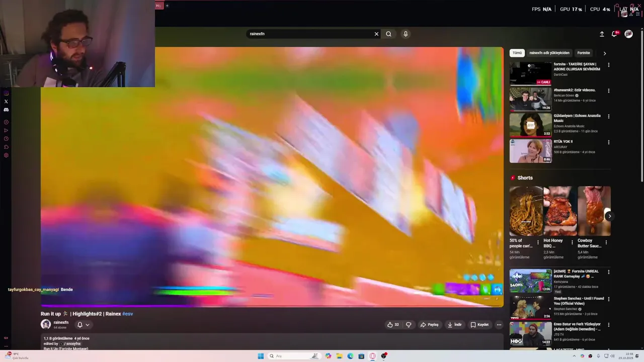Open options for 'fortnite - TAKDİRE ŞAYAN' video

pyautogui.click(x=609, y=65)
